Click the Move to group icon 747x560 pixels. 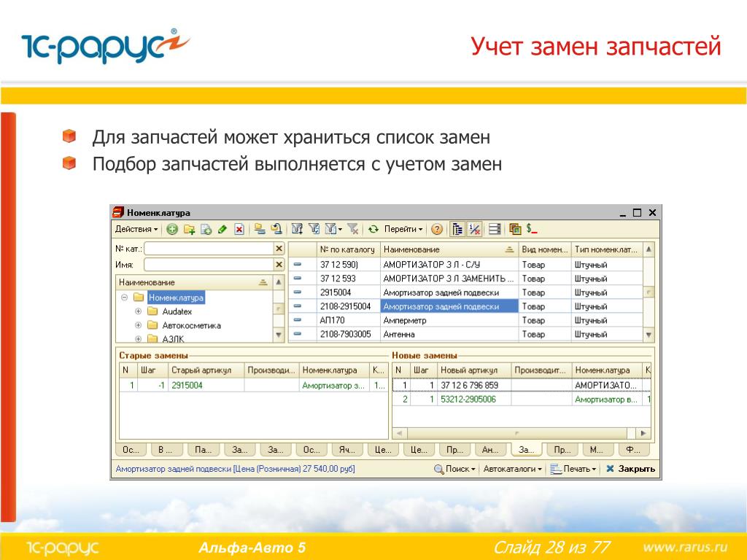coord(260,229)
